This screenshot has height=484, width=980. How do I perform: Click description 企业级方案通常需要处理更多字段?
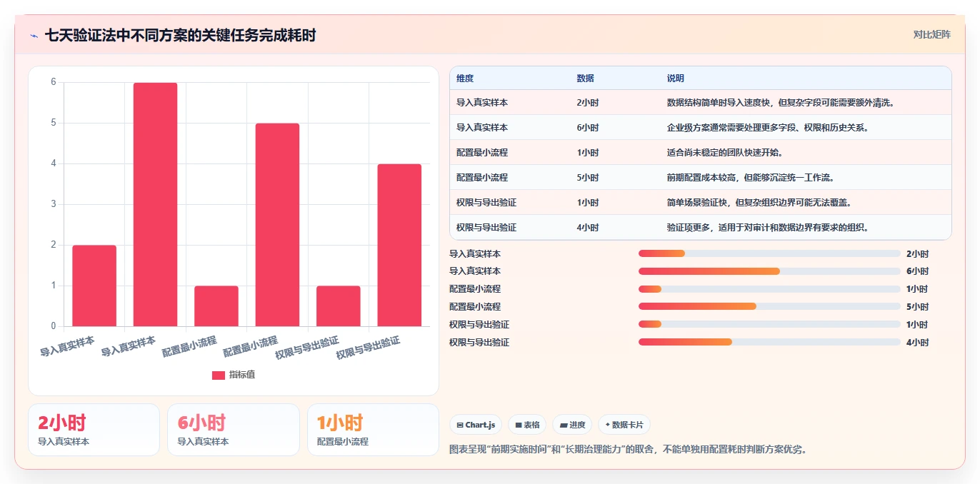pyautogui.click(x=767, y=128)
